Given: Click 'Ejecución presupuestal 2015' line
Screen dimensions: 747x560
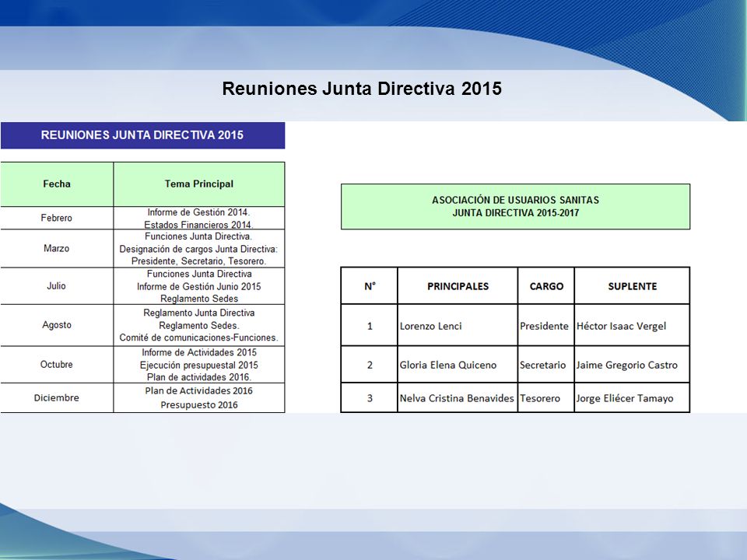Looking at the screenshot, I should pos(199,366).
